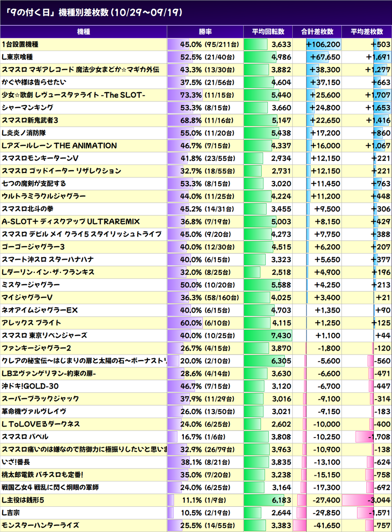Click total difference -29,850 cell
This screenshot has height=532, width=392.
317,512
